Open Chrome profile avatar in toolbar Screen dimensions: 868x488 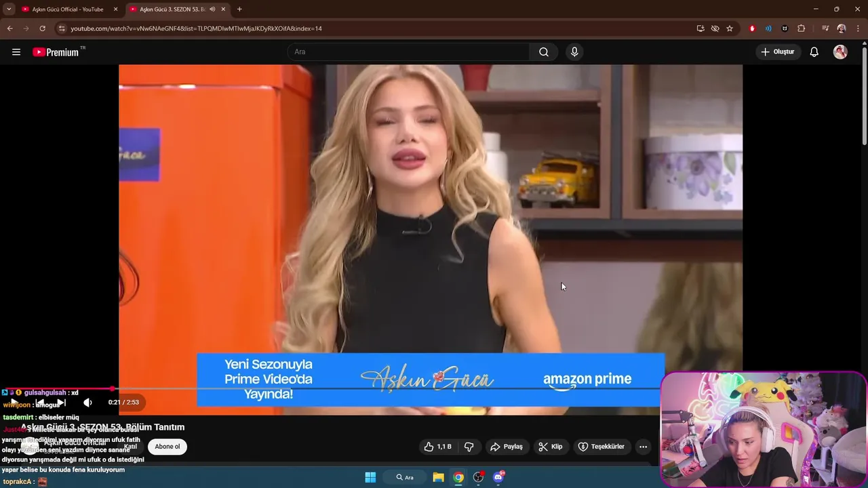tap(842, 28)
